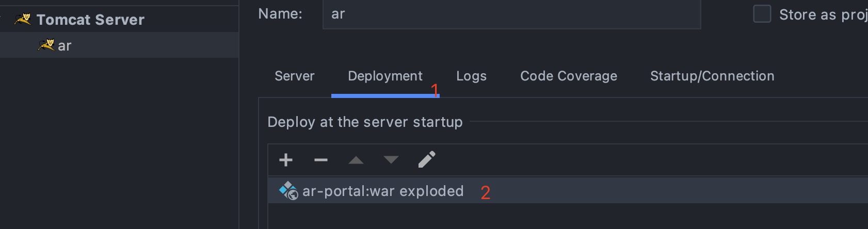Open the Startup/Connection tab
Image resolution: width=868 pixels, height=229 pixels.
[x=712, y=76]
